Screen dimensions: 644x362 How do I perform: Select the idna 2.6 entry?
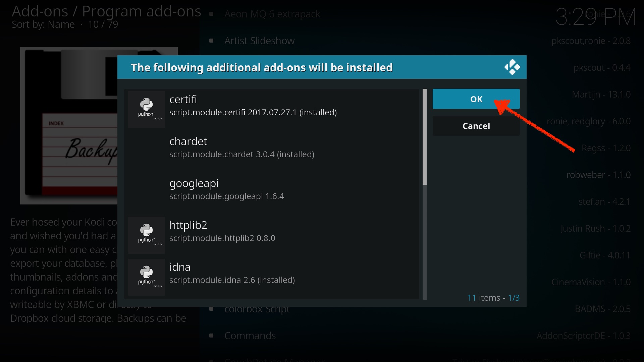(x=232, y=273)
